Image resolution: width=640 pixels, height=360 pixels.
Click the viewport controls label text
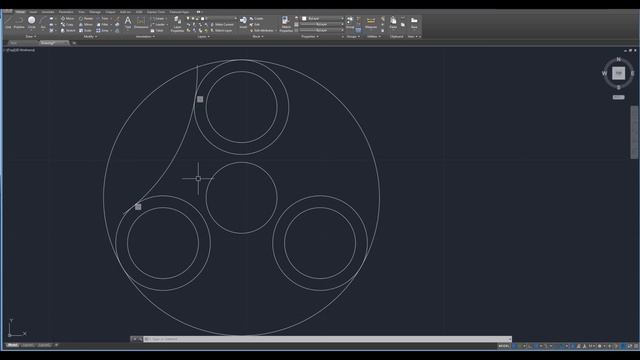point(20,50)
